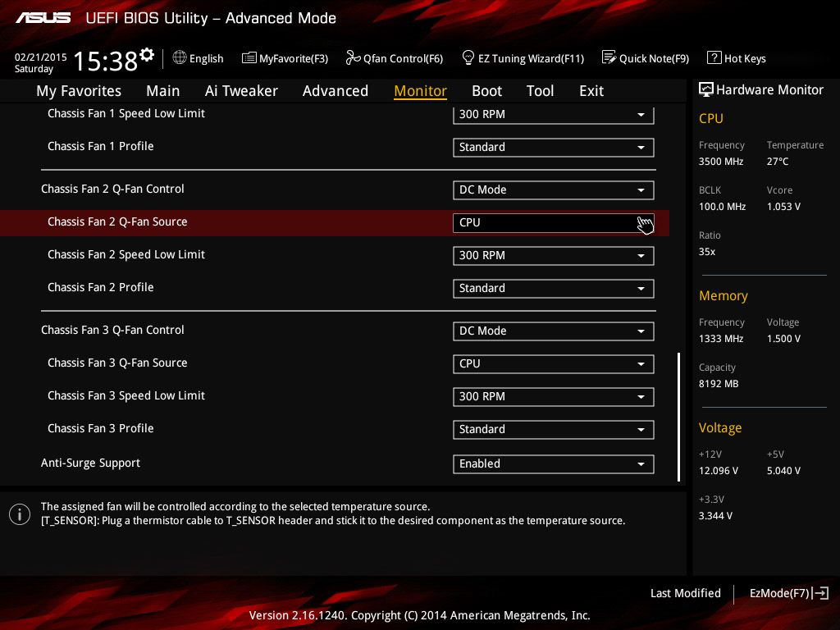The width and height of the screenshot is (840, 630).
Task: Expand Chassis Fan 3 Q-Fan Source dropdown
Action: pyautogui.click(x=554, y=363)
